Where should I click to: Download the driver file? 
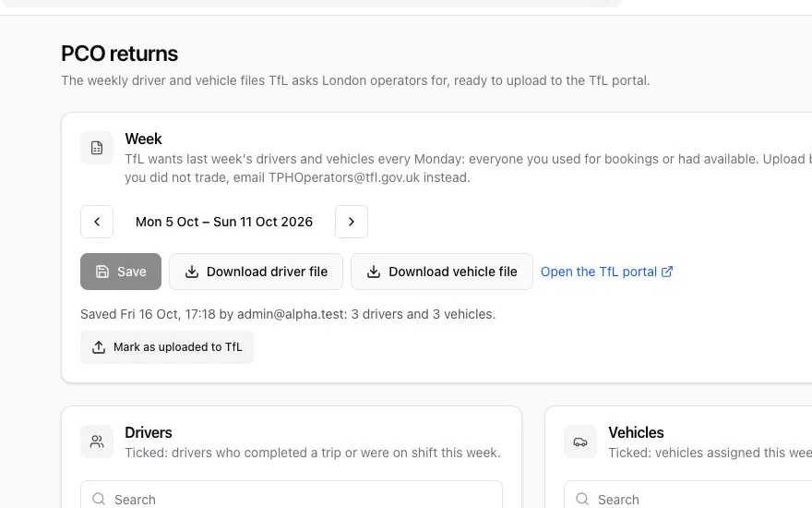256,272
